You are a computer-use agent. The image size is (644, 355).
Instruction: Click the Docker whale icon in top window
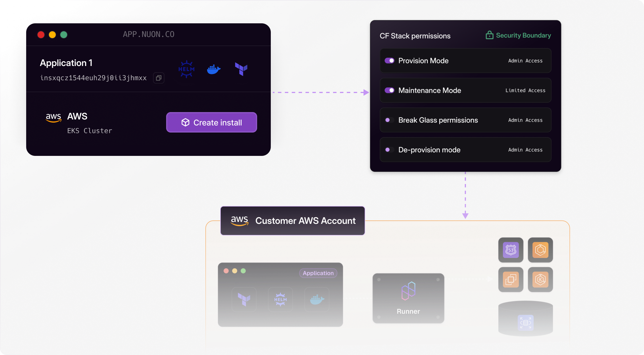214,69
